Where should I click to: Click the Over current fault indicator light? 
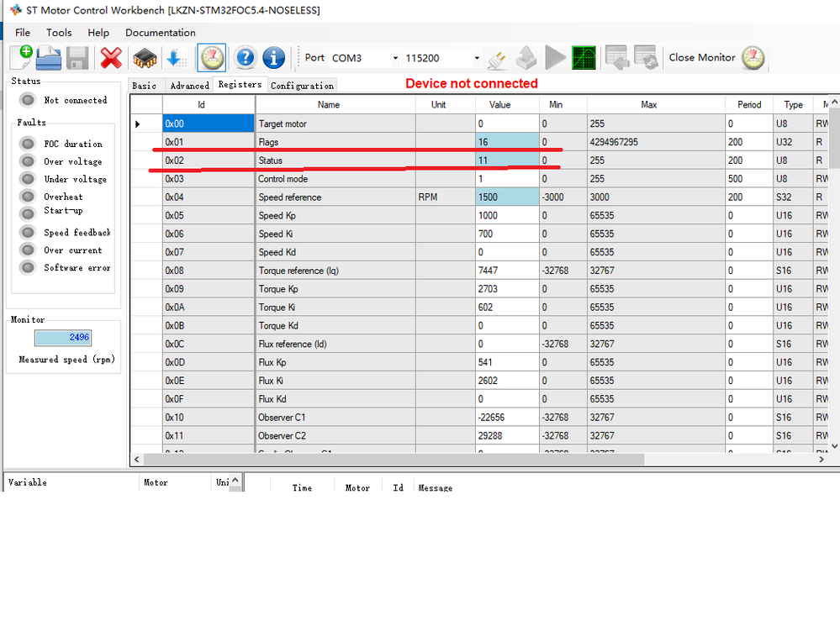coord(27,250)
